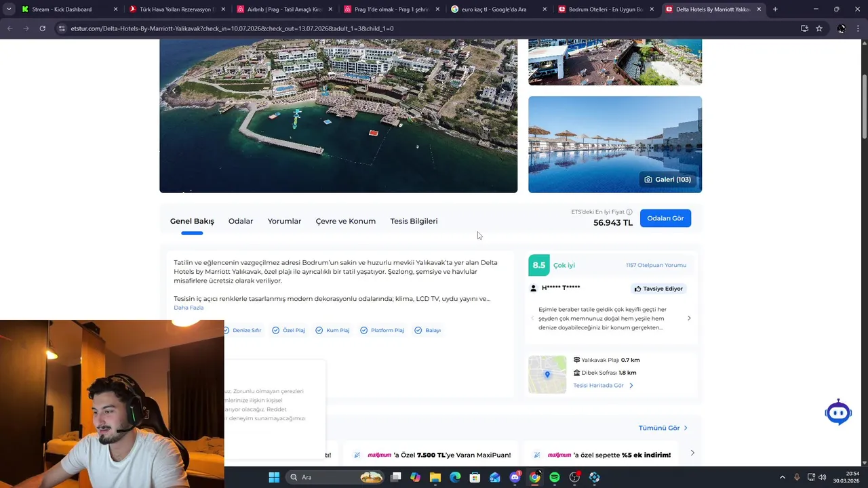Click the Odaları Gör button
Screen dimensions: 868x488
tap(665, 218)
